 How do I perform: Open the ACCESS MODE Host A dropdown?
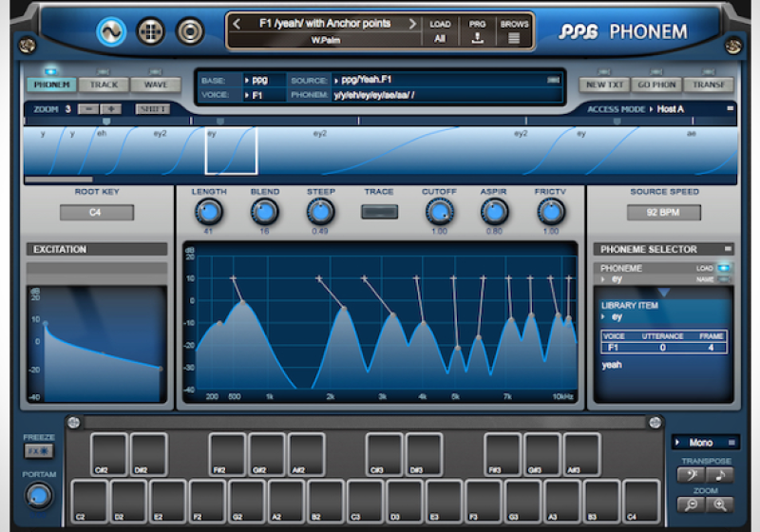(x=671, y=109)
